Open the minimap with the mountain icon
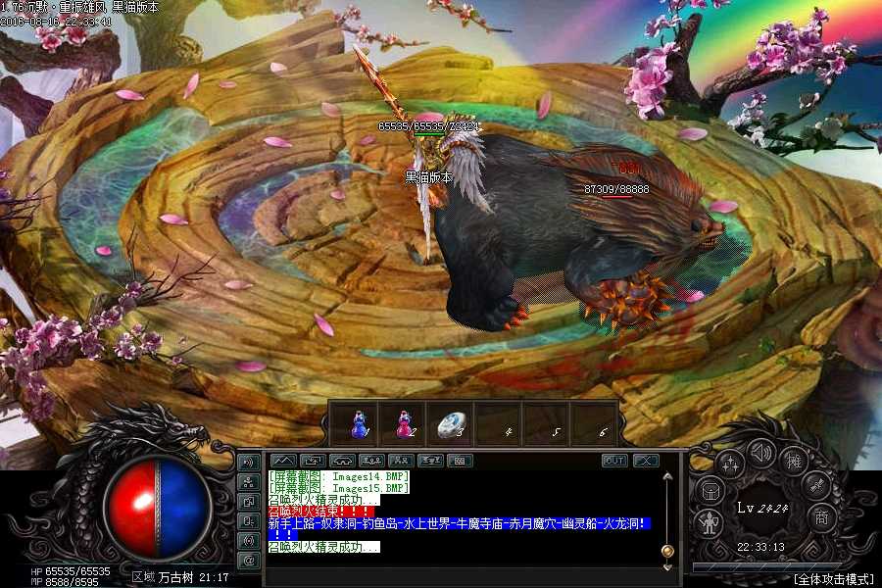 click(x=283, y=461)
